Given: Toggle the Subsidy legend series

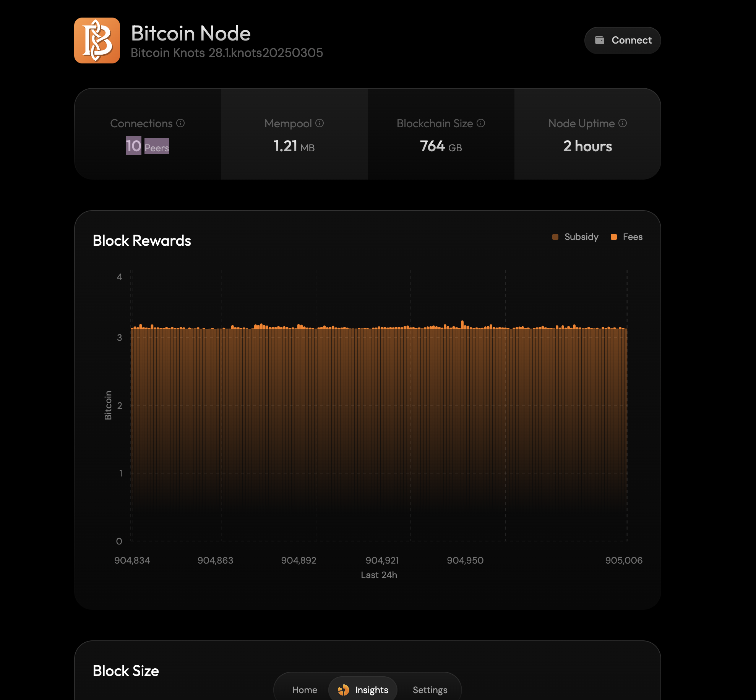Looking at the screenshot, I should [575, 237].
